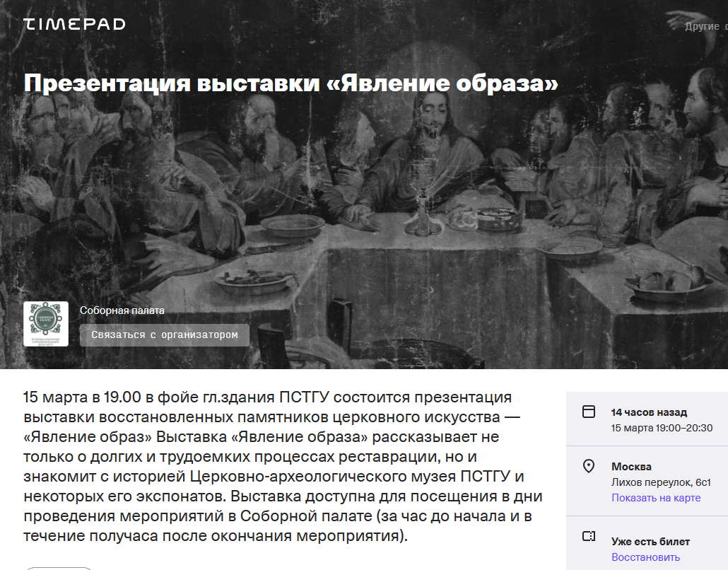Open the Другие link in the header
Viewport: 728px width, 570px height.
tap(702, 26)
